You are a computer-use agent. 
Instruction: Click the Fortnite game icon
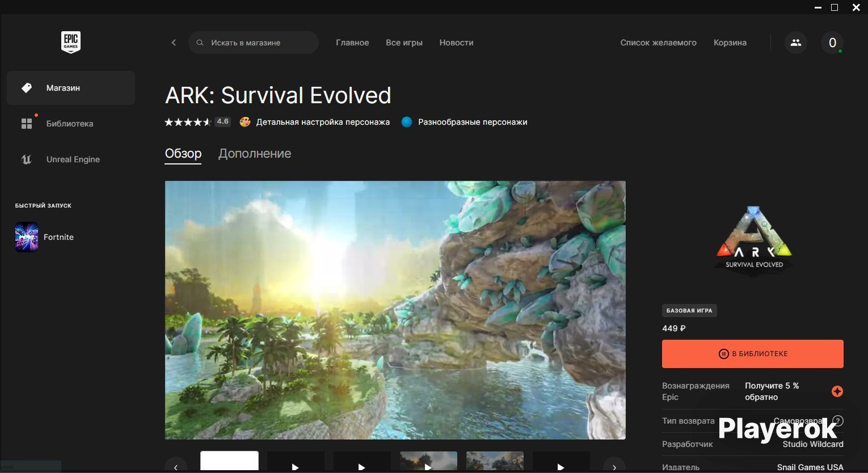(x=27, y=237)
